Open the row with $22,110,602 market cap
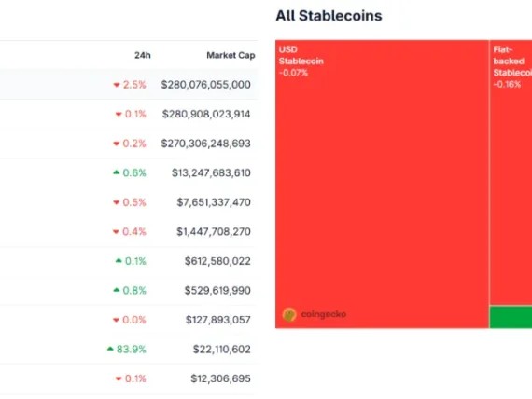This screenshot has height=399, width=532. pos(129,350)
